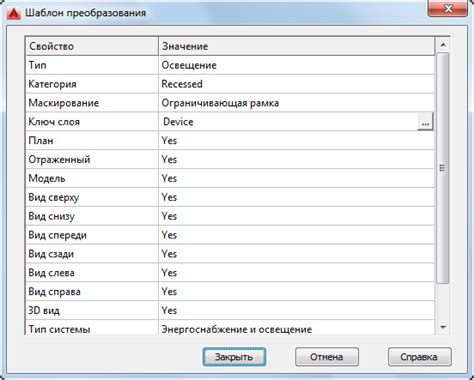Select the Модель property label

(x=92, y=178)
